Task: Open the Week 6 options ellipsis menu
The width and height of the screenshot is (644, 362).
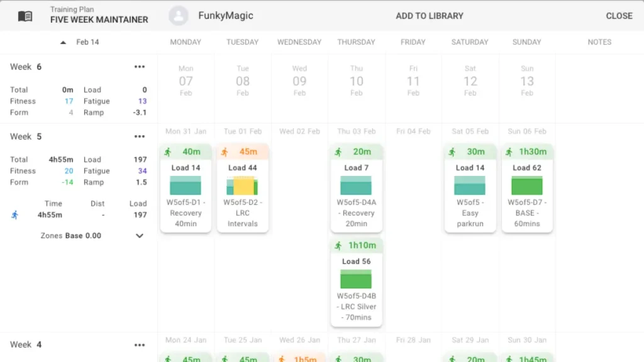Action: 140,66
